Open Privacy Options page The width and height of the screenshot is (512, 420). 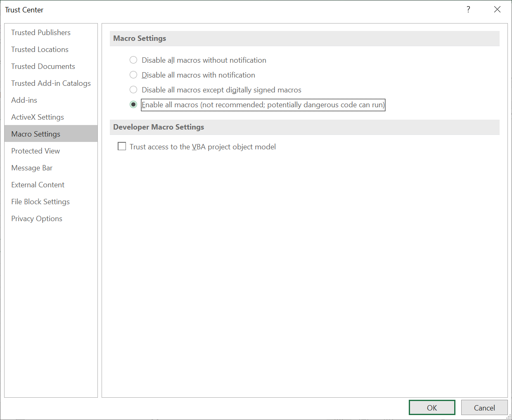coord(51,219)
